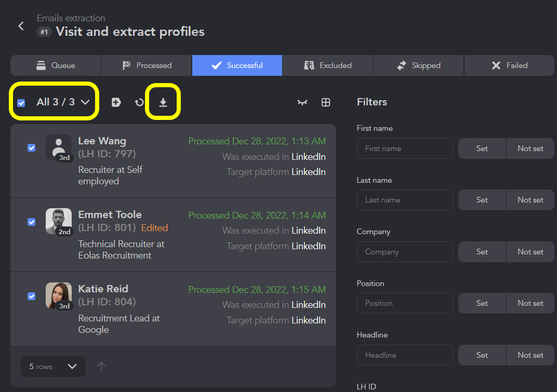This screenshot has height=392, width=557.
Task: Click the back arrow icon
Action: (21, 26)
